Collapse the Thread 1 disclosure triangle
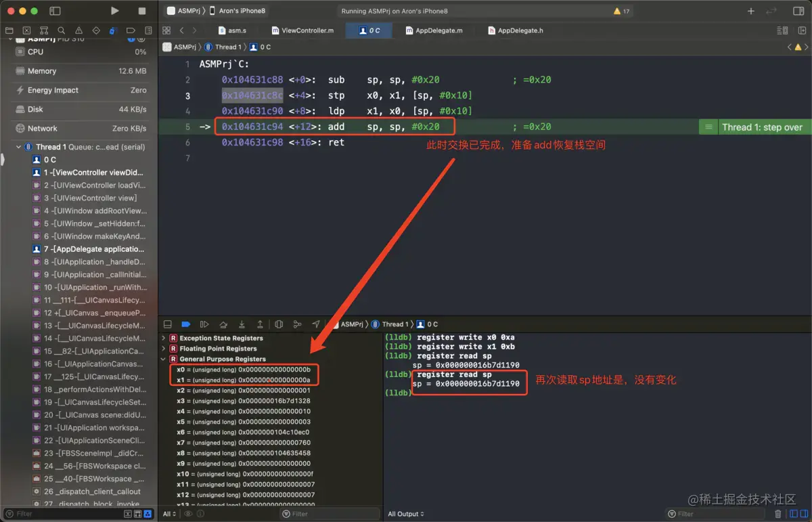This screenshot has height=522, width=812. [x=18, y=147]
